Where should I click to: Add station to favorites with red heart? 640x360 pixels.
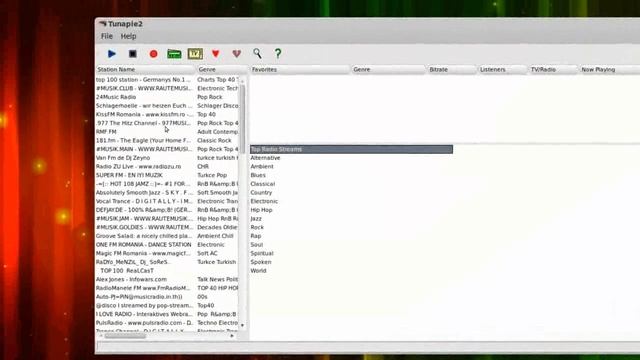tap(216, 53)
